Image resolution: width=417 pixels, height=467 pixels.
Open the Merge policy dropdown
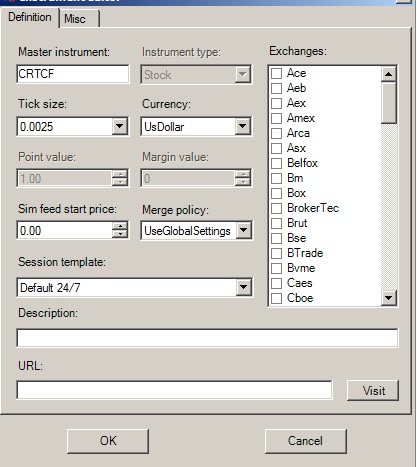(x=244, y=230)
